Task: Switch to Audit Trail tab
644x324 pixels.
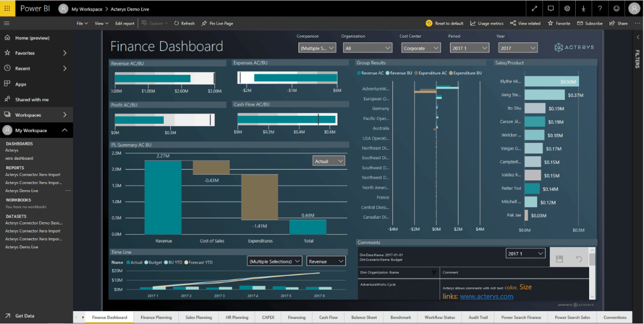Action: (478, 318)
